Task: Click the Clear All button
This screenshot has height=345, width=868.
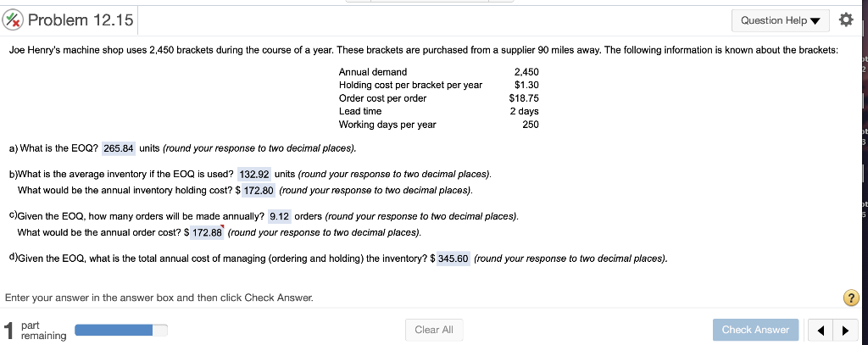Action: pyautogui.click(x=434, y=330)
